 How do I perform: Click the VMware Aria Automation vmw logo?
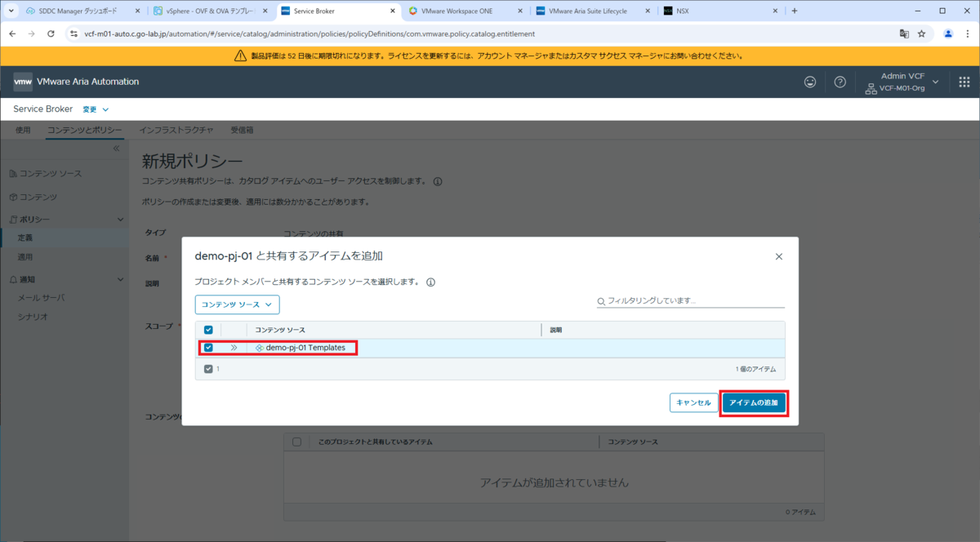pyautogui.click(x=23, y=82)
